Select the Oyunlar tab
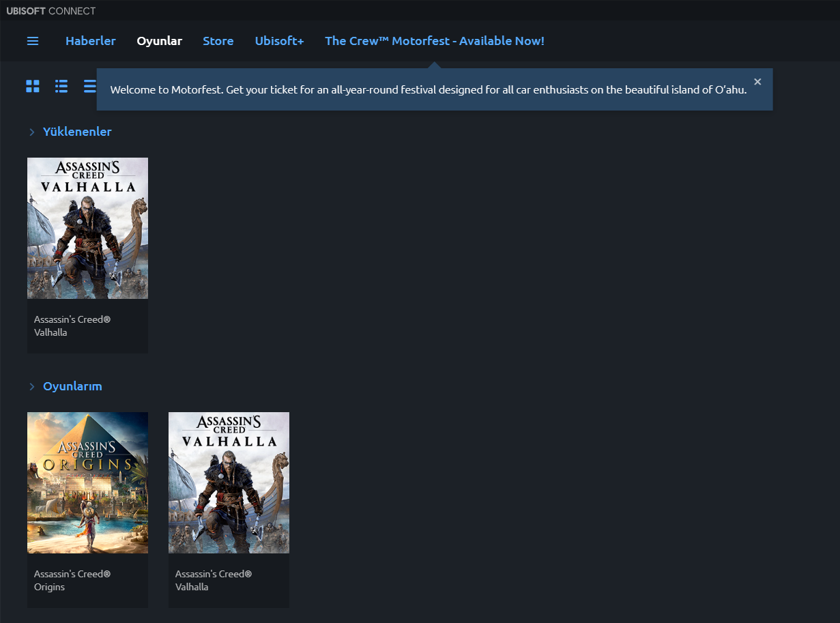The image size is (840, 623). 160,41
